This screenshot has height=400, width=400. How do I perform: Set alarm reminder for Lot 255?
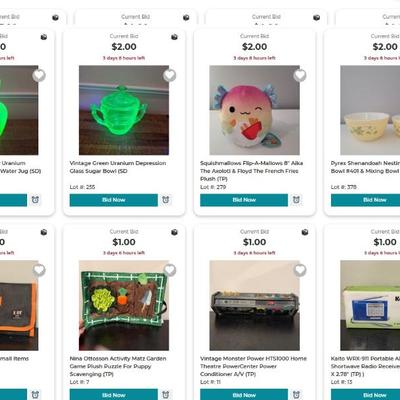(x=166, y=200)
